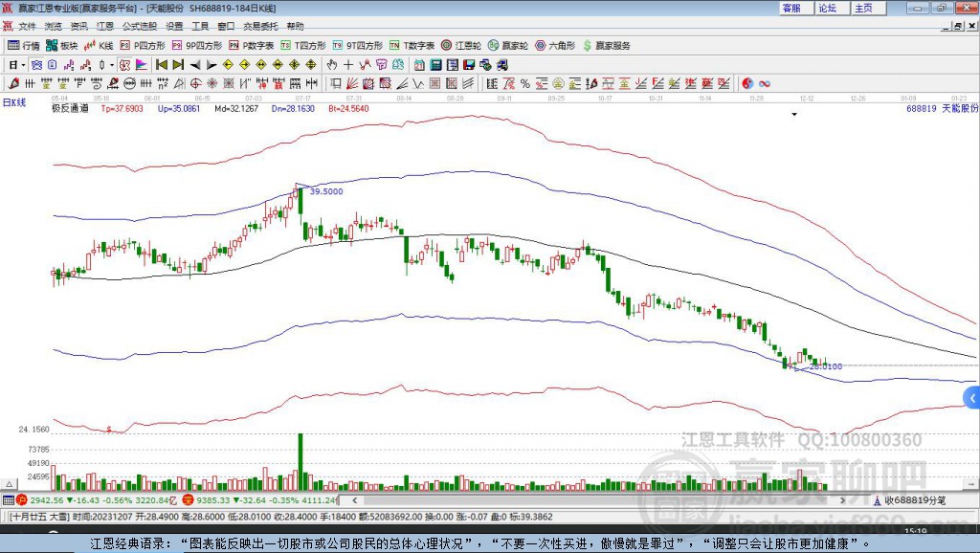The image size is (980, 553).
Task: Click the 权 rights-adjustment toggle icon
Action: pos(125,64)
